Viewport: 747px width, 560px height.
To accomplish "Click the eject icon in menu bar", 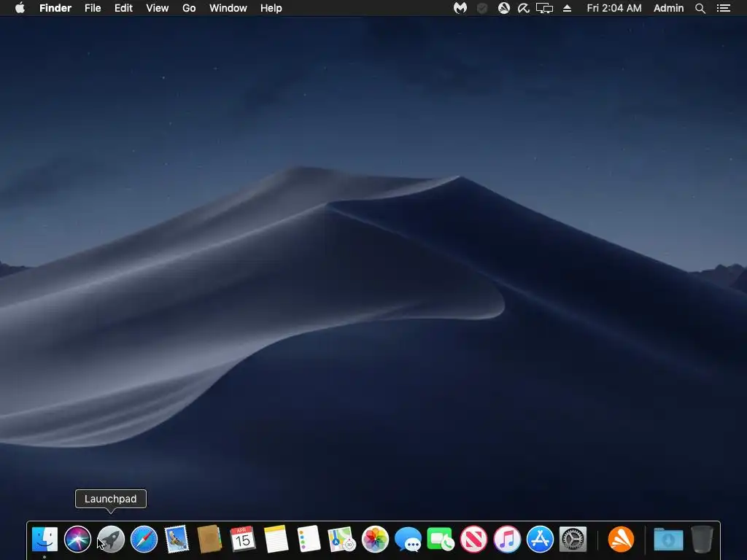I will pos(567,8).
